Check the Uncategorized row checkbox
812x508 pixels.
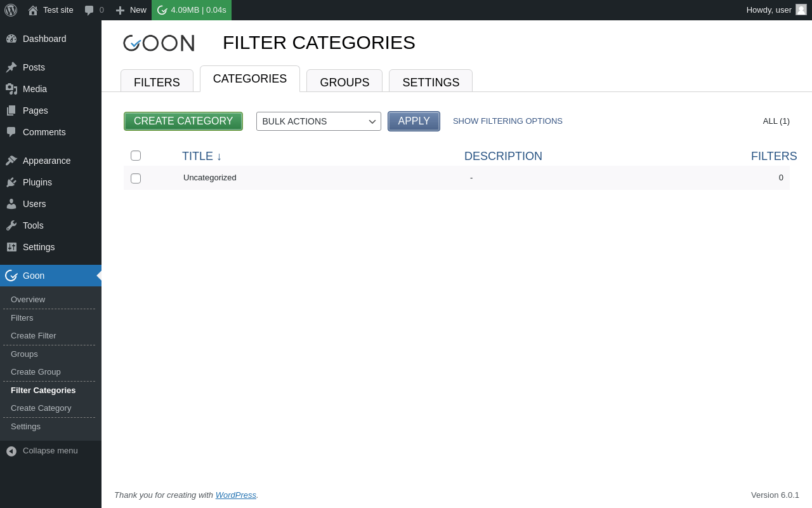coord(136,178)
